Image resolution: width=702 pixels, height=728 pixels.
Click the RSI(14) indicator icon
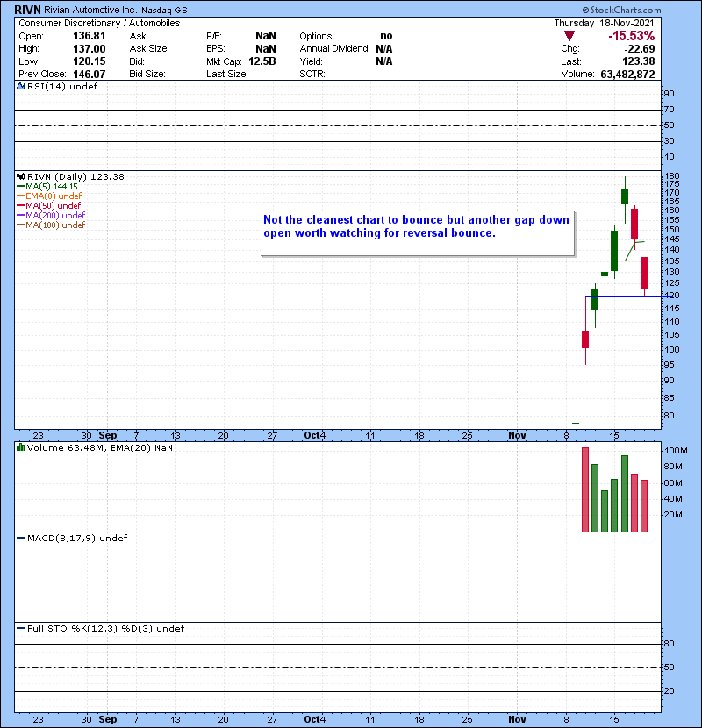(x=20, y=86)
